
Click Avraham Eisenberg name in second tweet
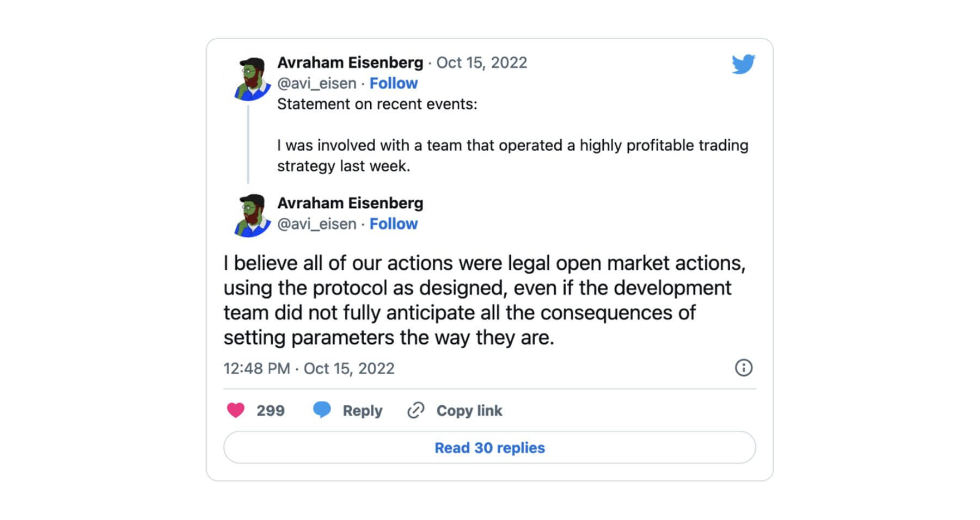[x=350, y=203]
